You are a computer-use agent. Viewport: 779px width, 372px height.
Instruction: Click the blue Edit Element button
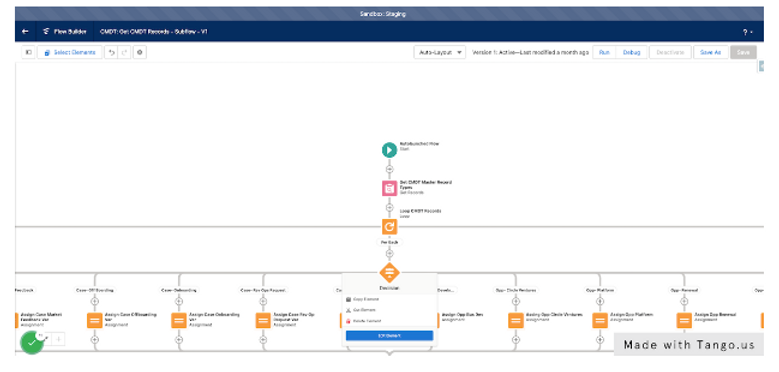(x=390, y=336)
